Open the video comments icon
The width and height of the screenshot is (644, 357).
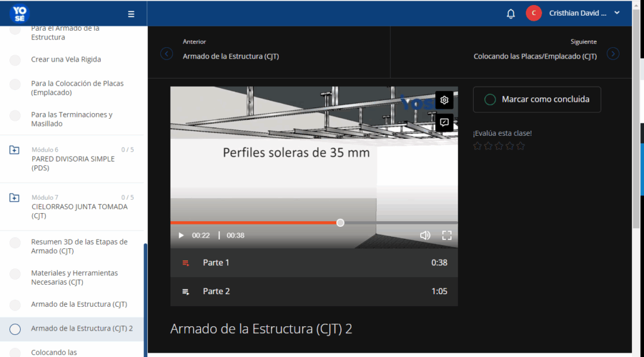click(444, 123)
